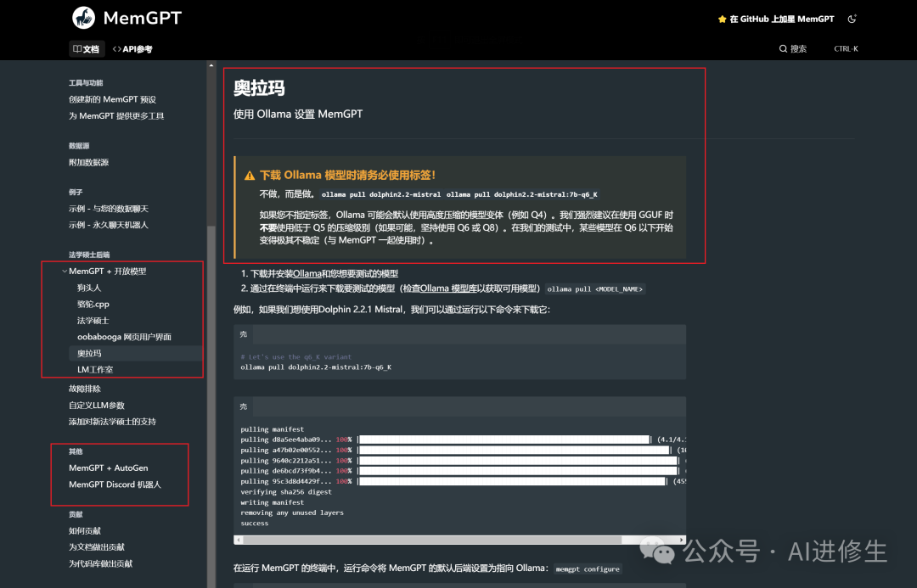Click the orange warning triangle icon
This screenshot has width=917, height=588.
coord(250,176)
